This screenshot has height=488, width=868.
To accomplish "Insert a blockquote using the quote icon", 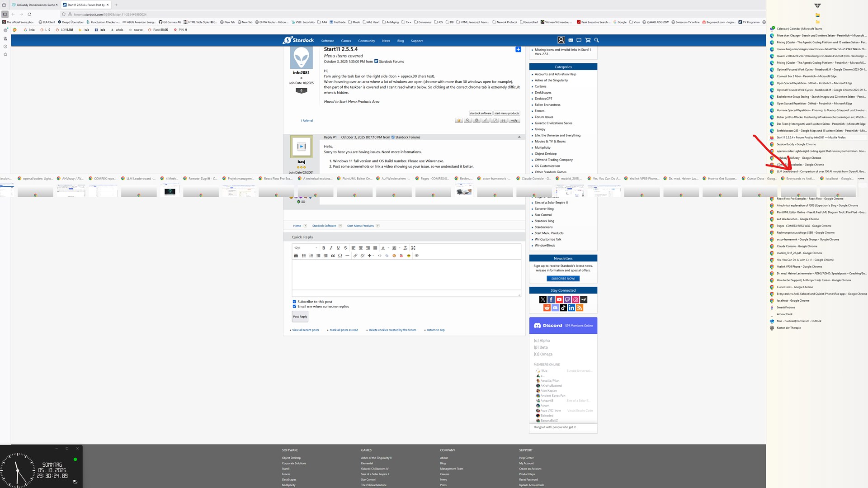I will (333, 256).
